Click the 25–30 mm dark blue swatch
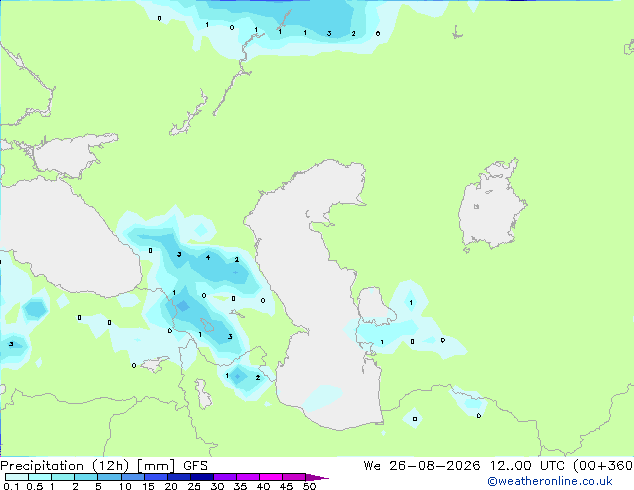This screenshot has width=634, height=490. [x=201, y=477]
